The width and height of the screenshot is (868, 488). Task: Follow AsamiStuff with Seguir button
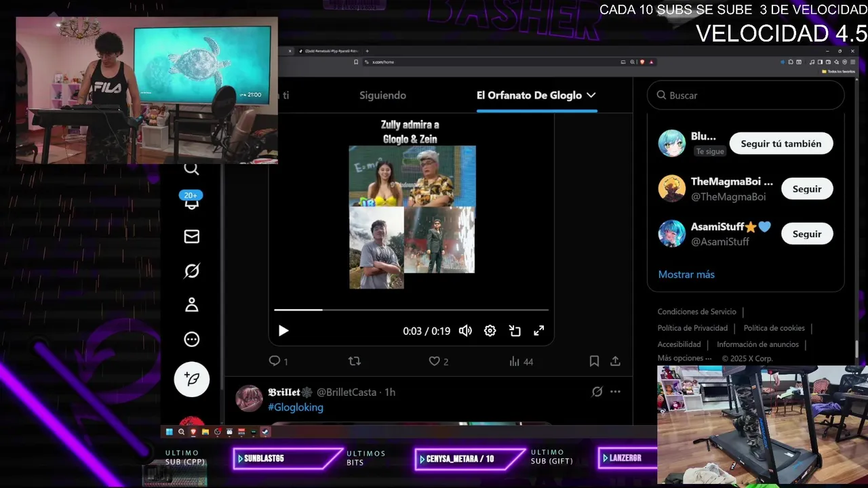(807, 234)
